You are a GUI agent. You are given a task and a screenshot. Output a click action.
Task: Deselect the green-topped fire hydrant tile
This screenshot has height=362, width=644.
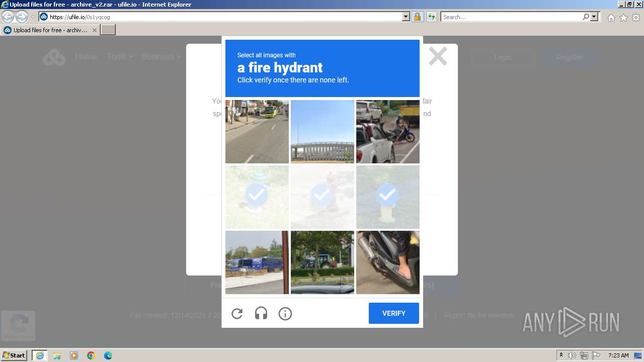pos(257,197)
